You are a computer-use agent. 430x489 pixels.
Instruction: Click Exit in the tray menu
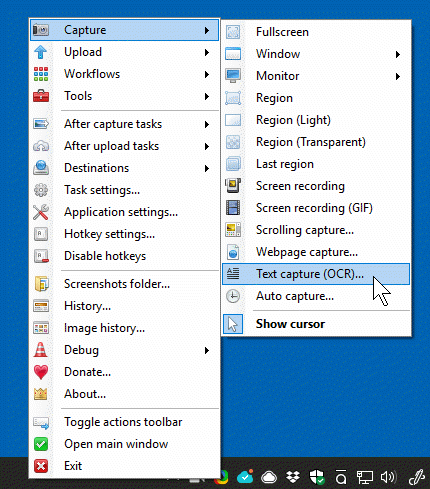(x=124, y=466)
